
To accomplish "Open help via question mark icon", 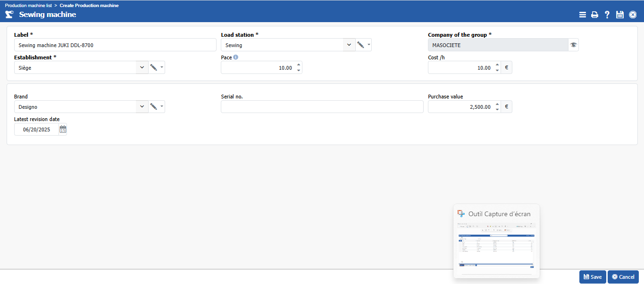I will pos(607,15).
